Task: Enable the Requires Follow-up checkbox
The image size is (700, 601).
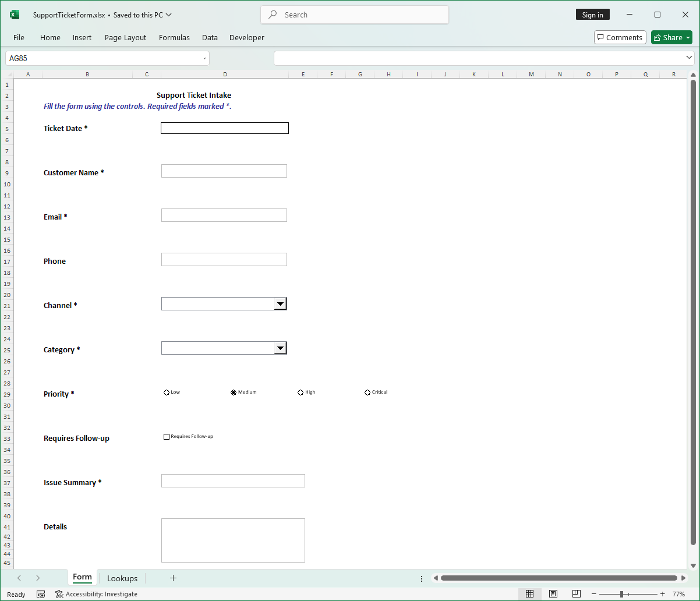Action: (x=167, y=436)
